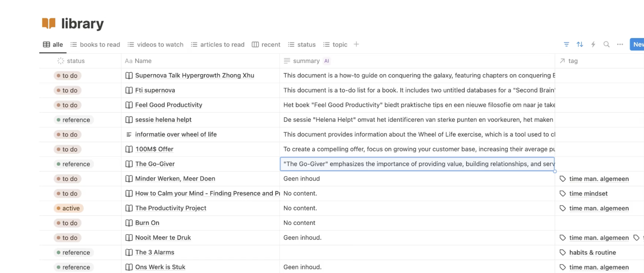
Task: Open the time mindset tag link
Action: point(588,193)
